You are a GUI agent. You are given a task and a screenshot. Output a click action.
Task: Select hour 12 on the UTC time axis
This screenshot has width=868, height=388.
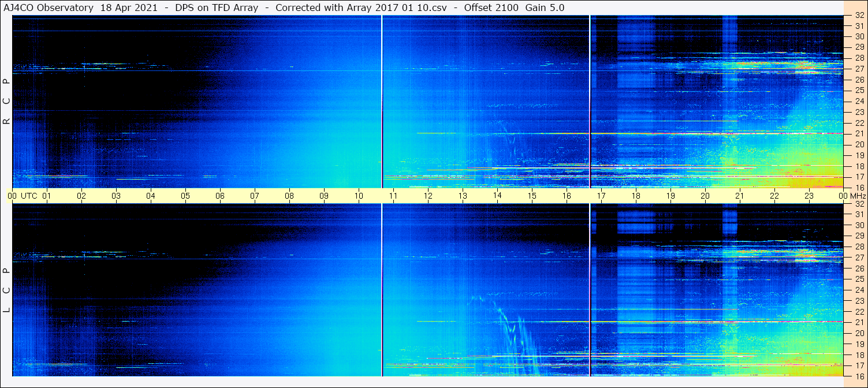point(428,196)
